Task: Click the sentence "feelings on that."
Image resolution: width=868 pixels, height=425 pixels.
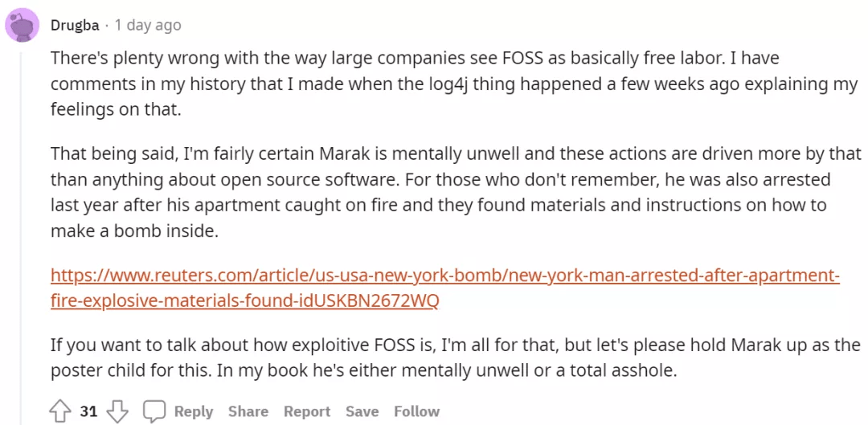Action: 116,109
